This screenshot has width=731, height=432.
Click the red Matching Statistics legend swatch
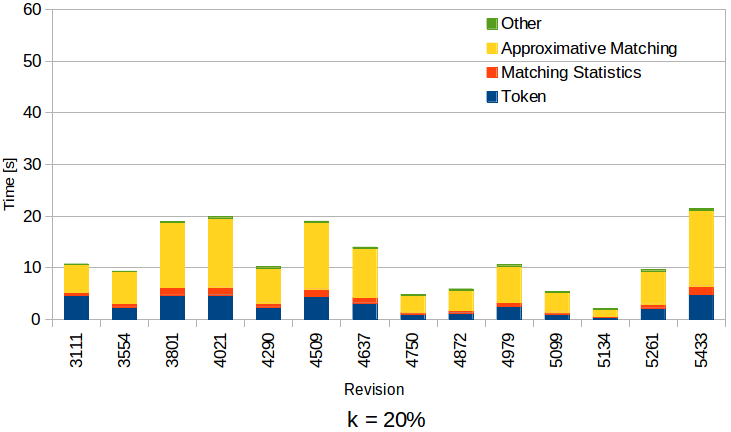pyautogui.click(x=491, y=72)
